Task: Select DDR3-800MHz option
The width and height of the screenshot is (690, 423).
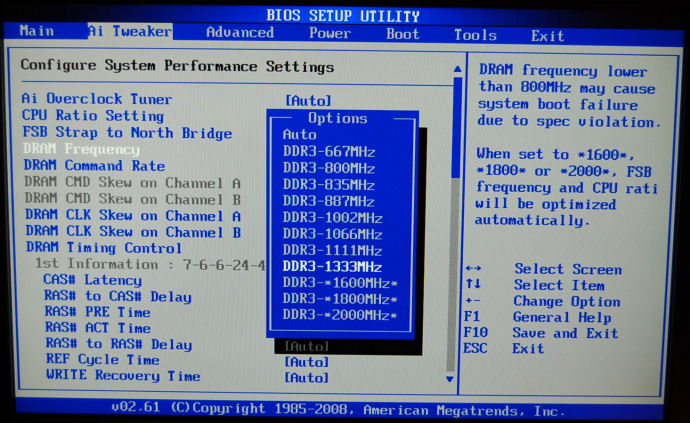Action: pos(329,168)
